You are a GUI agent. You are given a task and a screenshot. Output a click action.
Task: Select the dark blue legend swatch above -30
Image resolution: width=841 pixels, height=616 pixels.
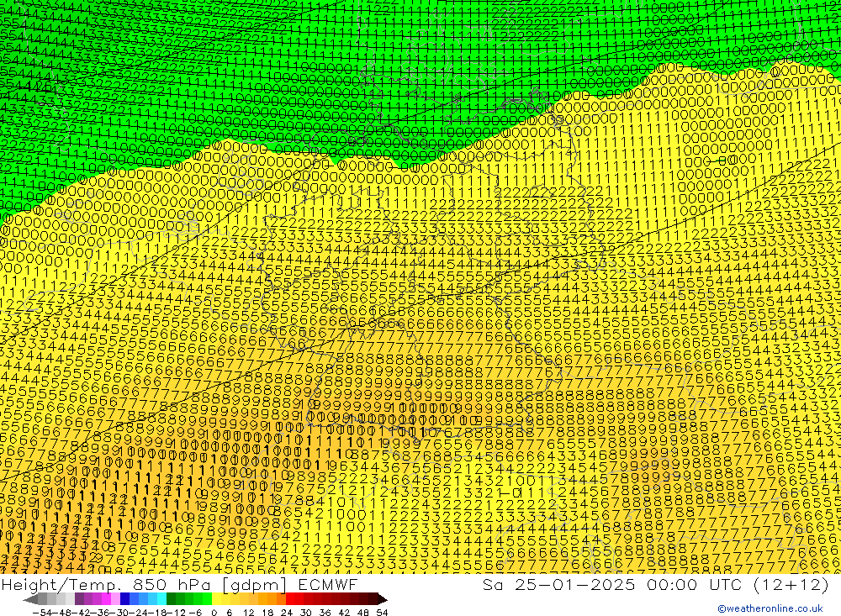(x=124, y=599)
